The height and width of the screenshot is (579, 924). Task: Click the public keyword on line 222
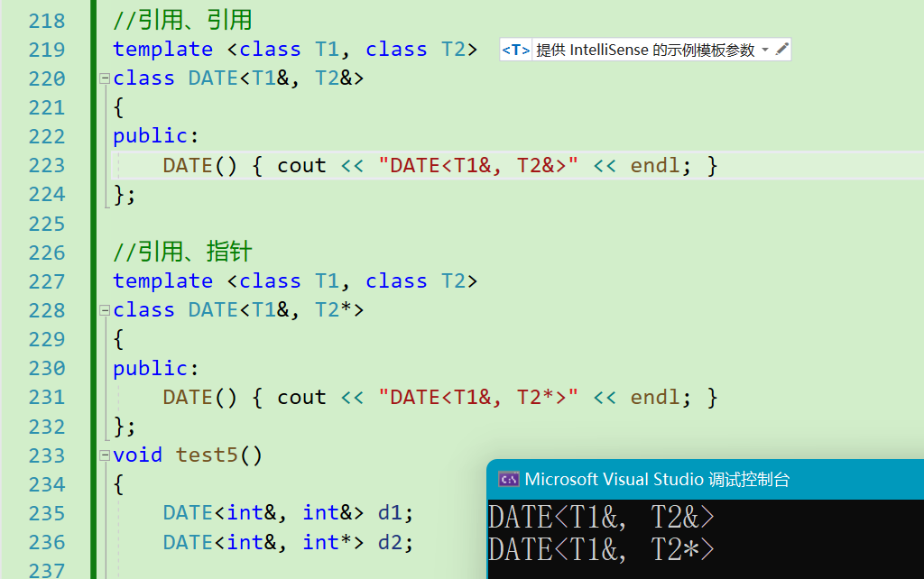151,137
